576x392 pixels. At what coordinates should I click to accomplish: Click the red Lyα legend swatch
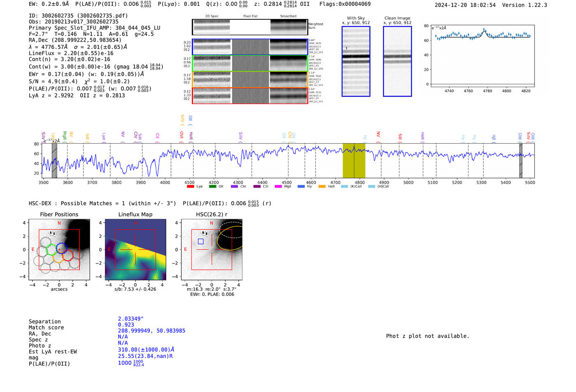click(x=190, y=186)
